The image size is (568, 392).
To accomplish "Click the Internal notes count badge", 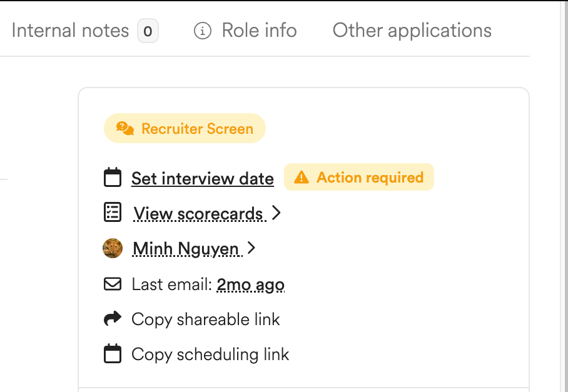I will (x=148, y=31).
